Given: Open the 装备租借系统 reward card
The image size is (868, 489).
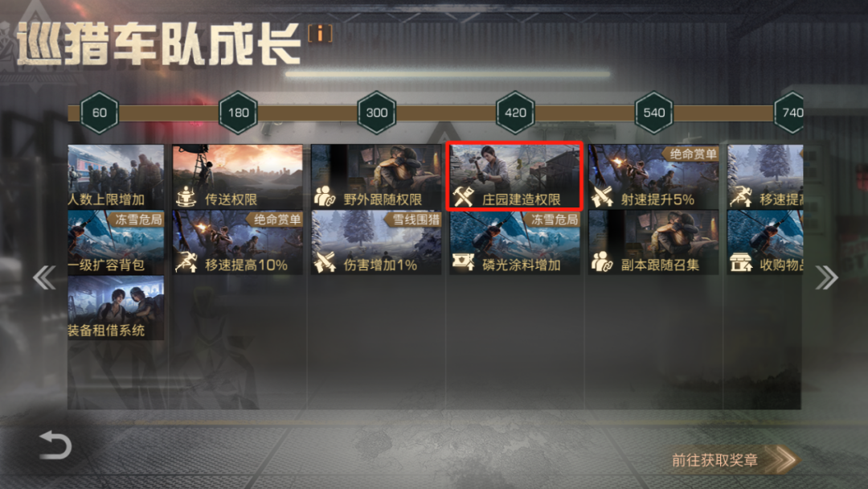Looking at the screenshot, I should [116, 308].
